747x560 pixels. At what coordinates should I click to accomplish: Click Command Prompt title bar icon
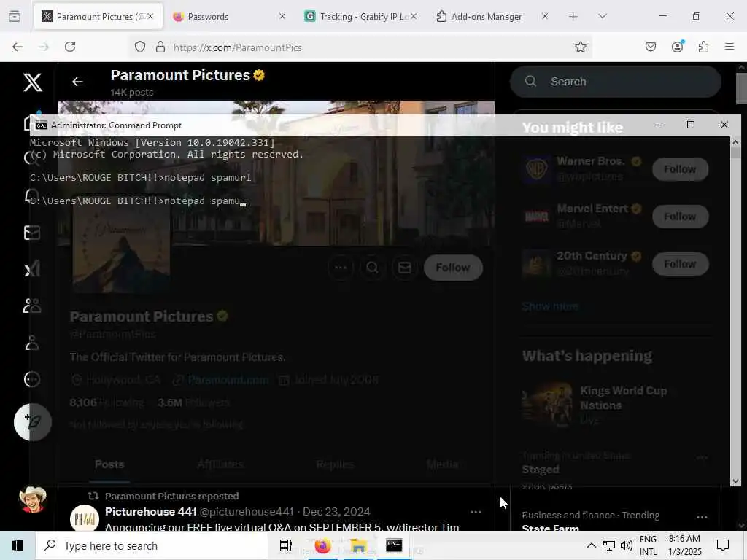(x=42, y=125)
